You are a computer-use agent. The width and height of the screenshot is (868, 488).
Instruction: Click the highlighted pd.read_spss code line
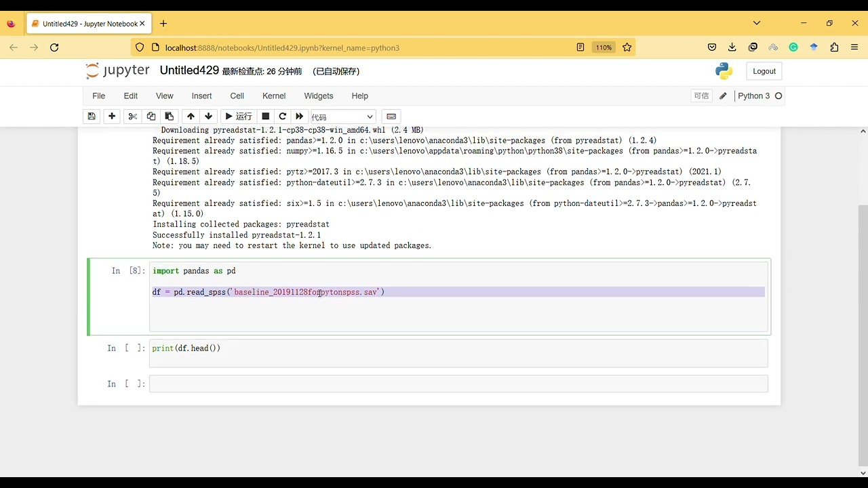[458, 292]
